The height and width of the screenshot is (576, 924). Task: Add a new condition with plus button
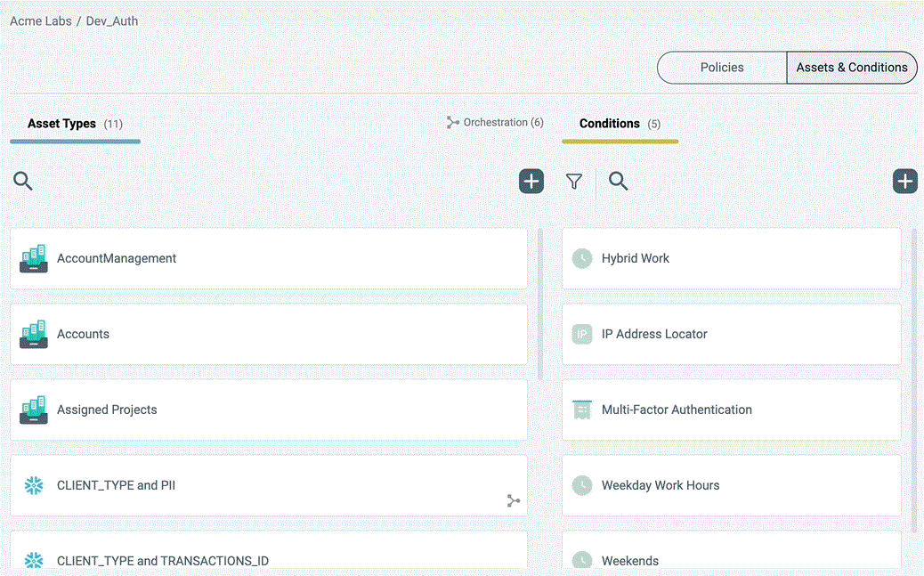click(904, 182)
